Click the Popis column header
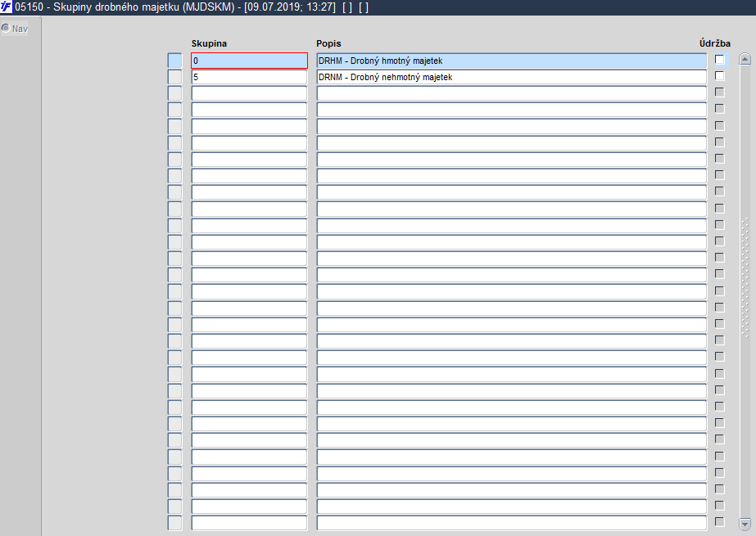Image resolution: width=756 pixels, height=536 pixels. 328,43
